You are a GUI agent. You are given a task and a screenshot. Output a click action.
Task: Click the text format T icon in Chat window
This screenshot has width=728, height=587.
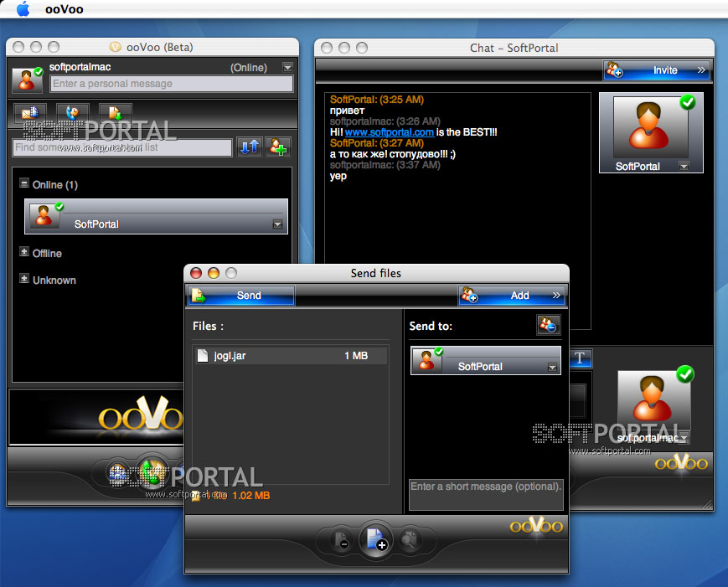tap(580, 358)
